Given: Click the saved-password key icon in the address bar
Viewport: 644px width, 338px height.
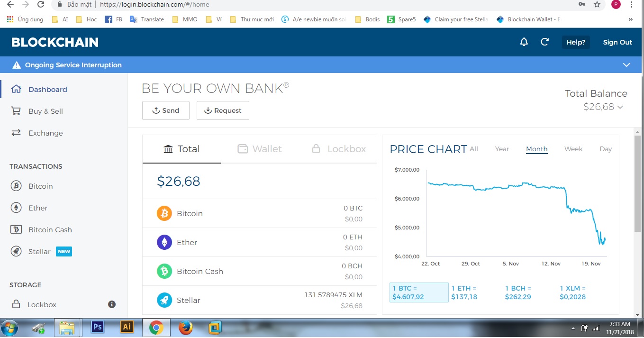Looking at the screenshot, I should tap(581, 4).
